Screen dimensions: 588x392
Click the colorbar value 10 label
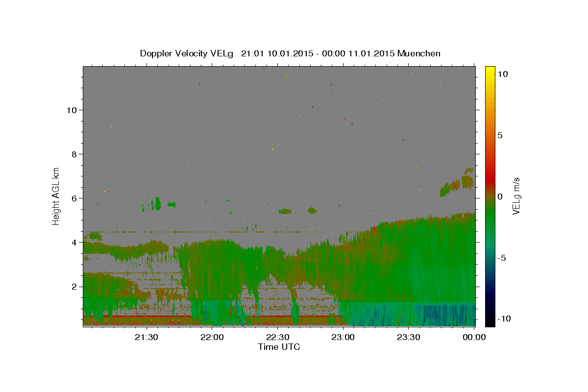[x=503, y=74]
